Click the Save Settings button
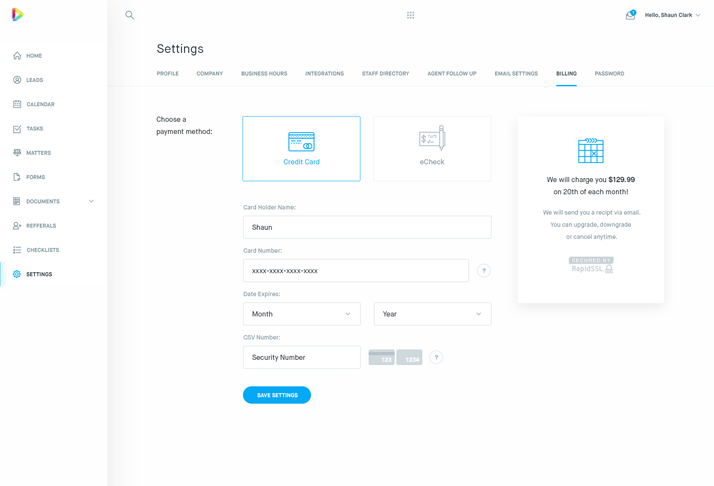 [x=277, y=395]
